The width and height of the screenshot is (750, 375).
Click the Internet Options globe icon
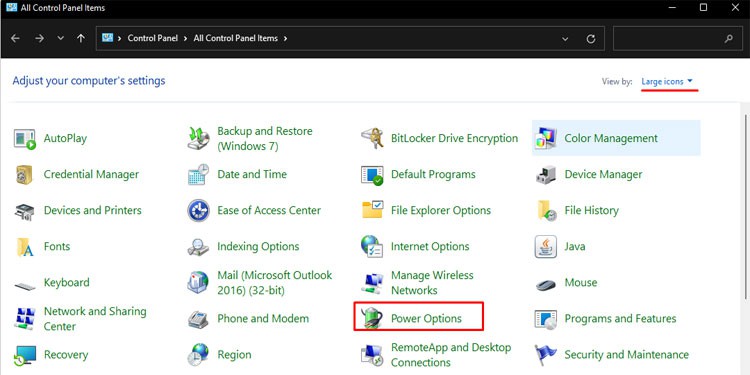pos(372,246)
